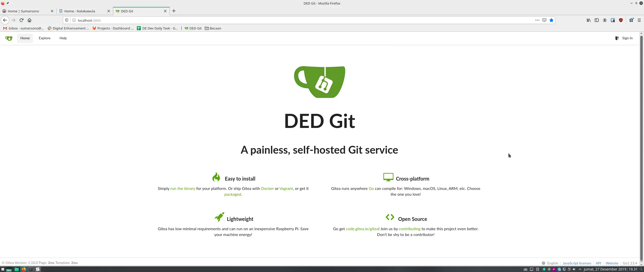Follow the Docker link
This screenshot has width=644, height=272.
267,189
